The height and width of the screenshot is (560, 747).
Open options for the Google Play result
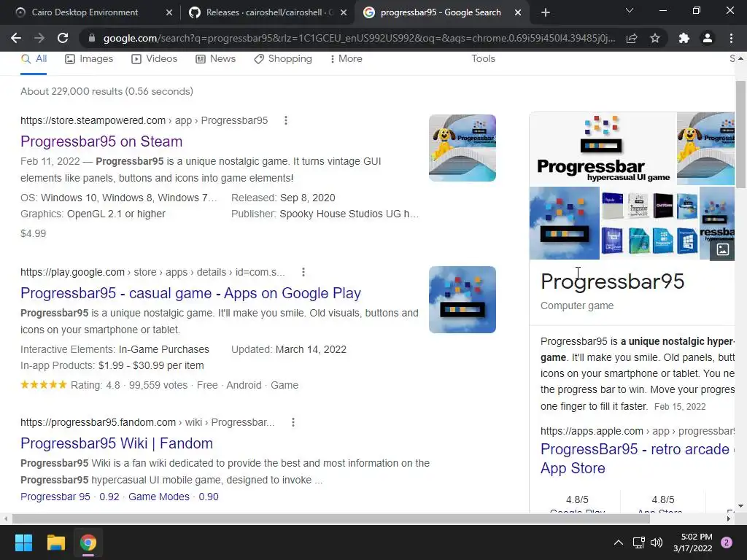coord(303,272)
